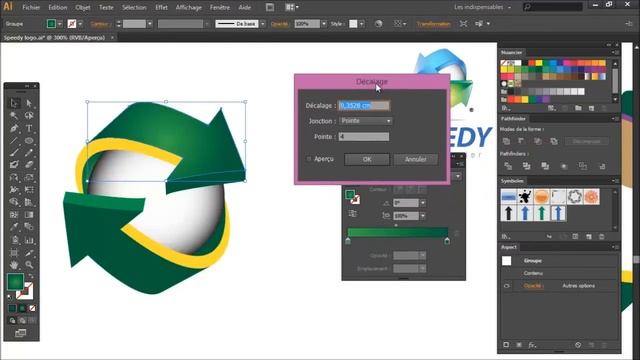Screen dimensions: 640x360
Task: Select the Lasso tool
Action: [29, 116]
